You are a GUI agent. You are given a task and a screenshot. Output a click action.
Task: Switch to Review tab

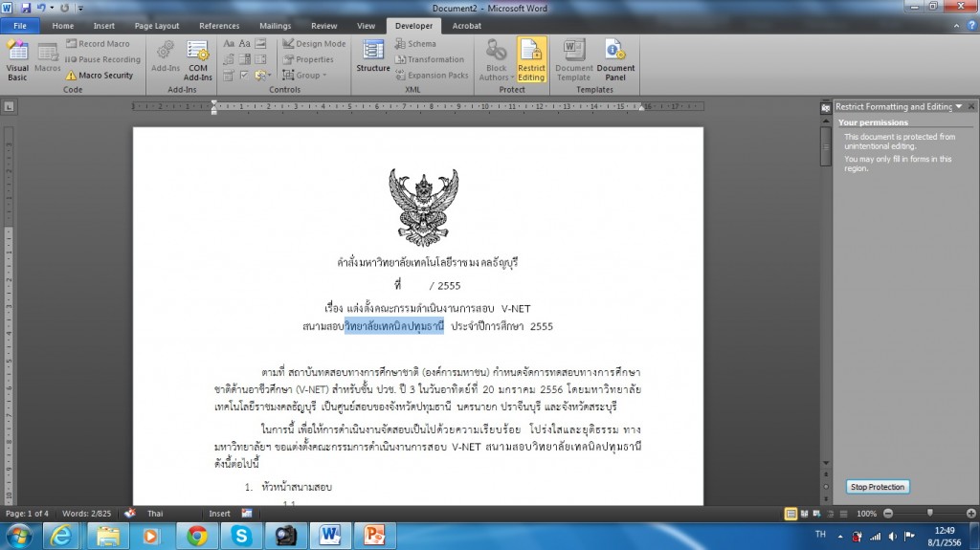coord(323,26)
